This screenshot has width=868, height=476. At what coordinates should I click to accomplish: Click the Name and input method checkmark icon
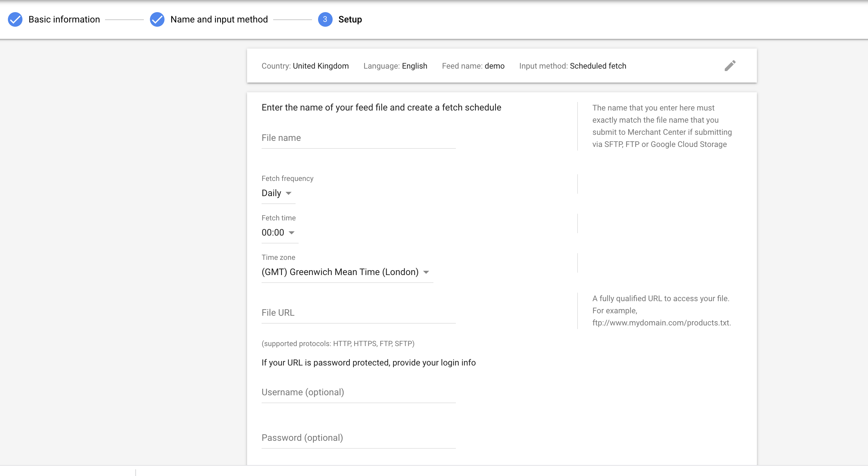tap(157, 19)
